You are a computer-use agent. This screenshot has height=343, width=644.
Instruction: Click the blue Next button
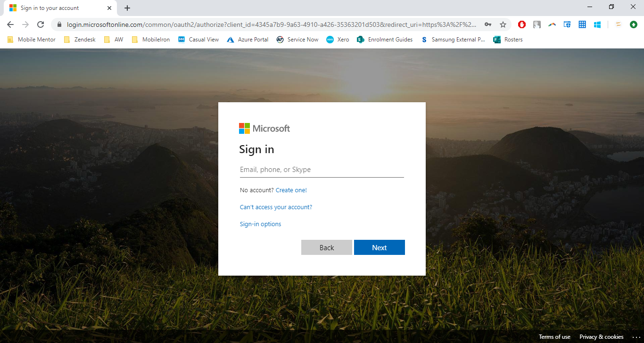pyautogui.click(x=380, y=247)
